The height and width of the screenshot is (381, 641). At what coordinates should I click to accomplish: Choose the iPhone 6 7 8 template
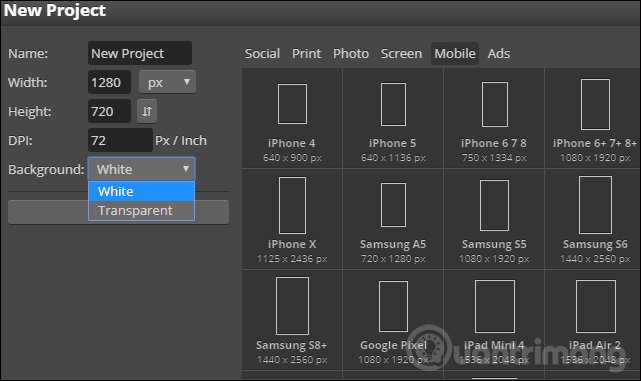494,118
